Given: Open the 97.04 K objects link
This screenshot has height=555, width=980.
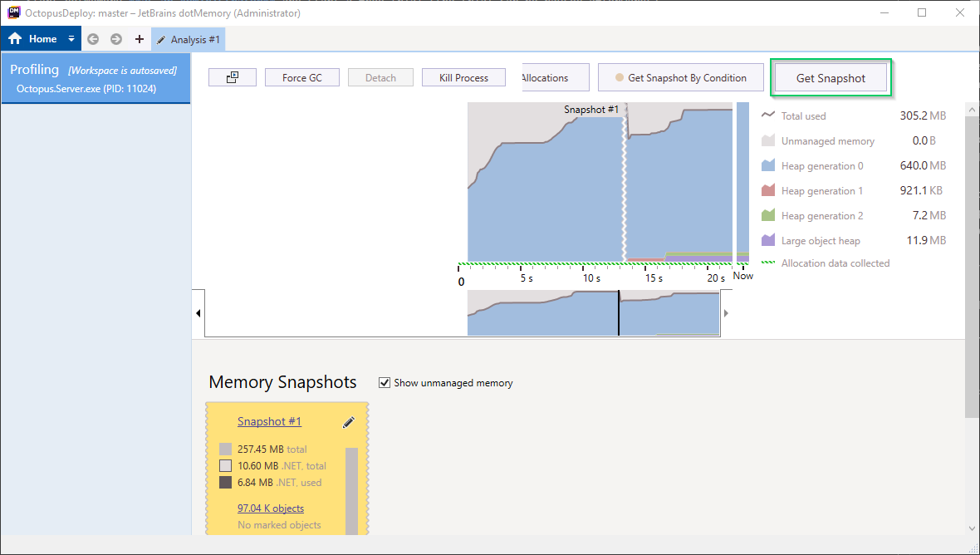Looking at the screenshot, I should [x=269, y=508].
